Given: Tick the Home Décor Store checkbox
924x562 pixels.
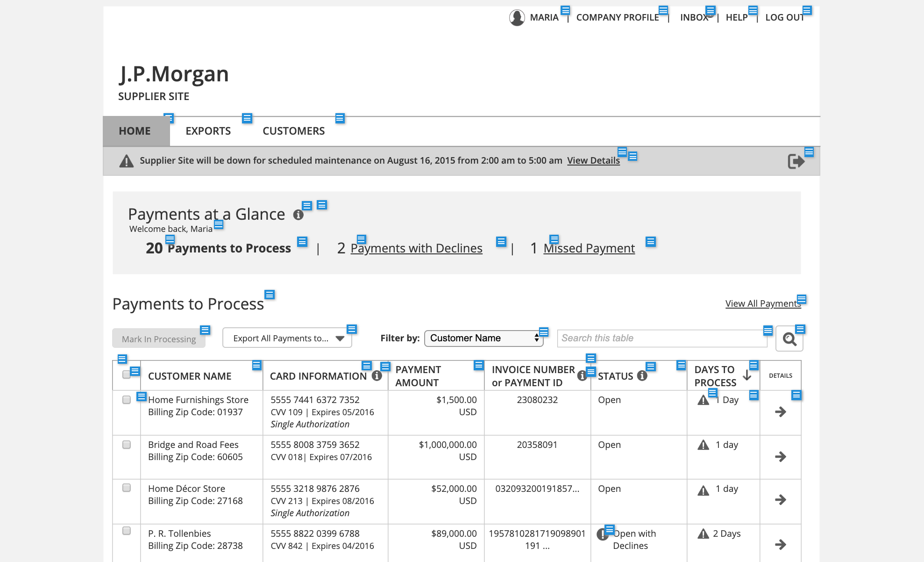Looking at the screenshot, I should click(126, 488).
